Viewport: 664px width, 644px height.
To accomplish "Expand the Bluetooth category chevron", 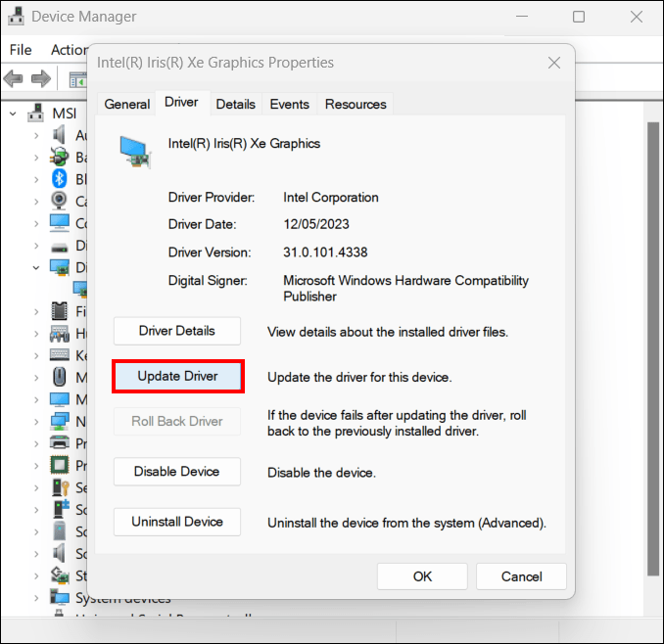I will 36,179.
